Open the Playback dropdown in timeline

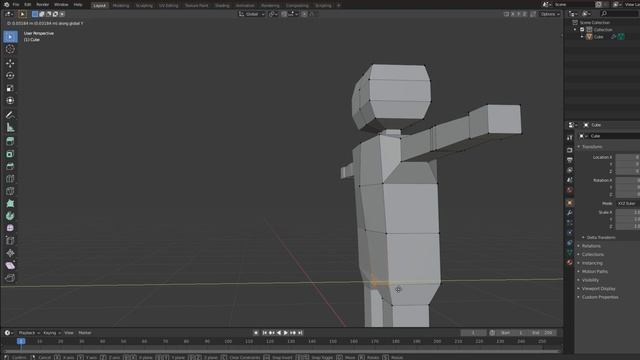click(29, 333)
